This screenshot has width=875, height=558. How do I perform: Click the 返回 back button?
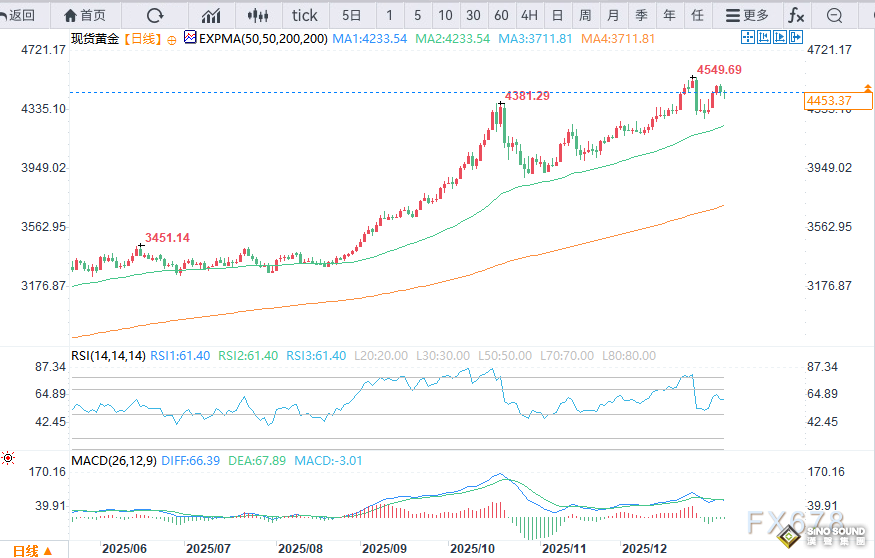pyautogui.click(x=20, y=15)
